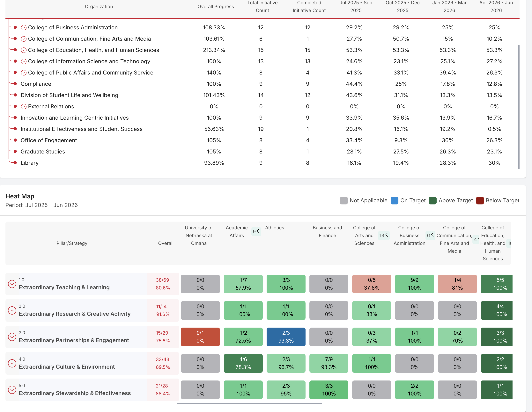This screenshot has height=412, width=532.
Task: Expand College of Communication, Fine Arts and Media
Action: point(24,39)
